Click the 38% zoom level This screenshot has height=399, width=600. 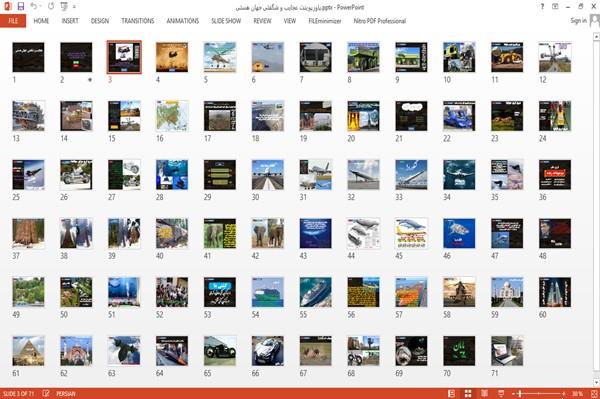pyautogui.click(x=577, y=394)
